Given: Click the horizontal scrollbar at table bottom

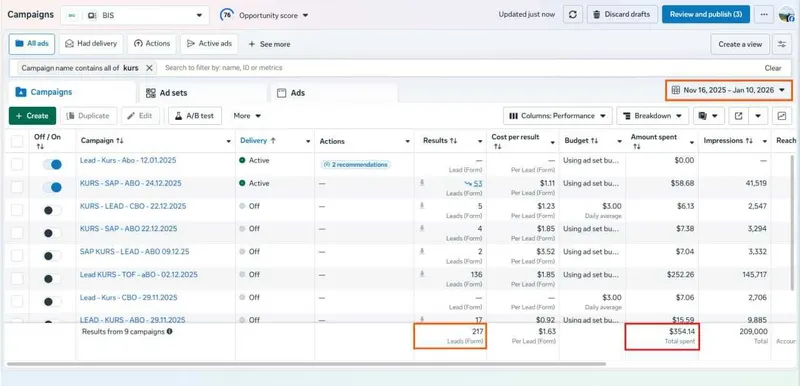Looking at the screenshot, I should (306, 364).
